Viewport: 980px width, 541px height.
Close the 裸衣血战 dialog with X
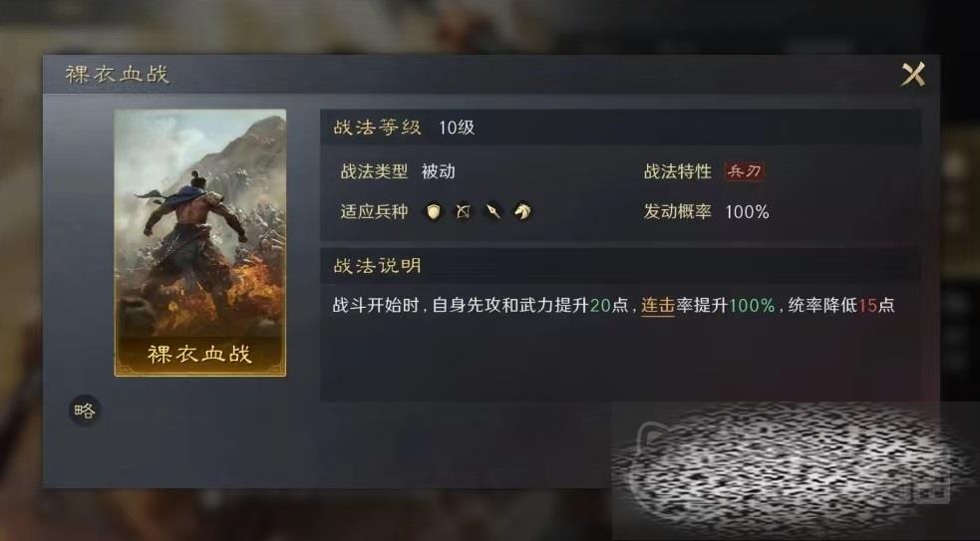click(912, 75)
